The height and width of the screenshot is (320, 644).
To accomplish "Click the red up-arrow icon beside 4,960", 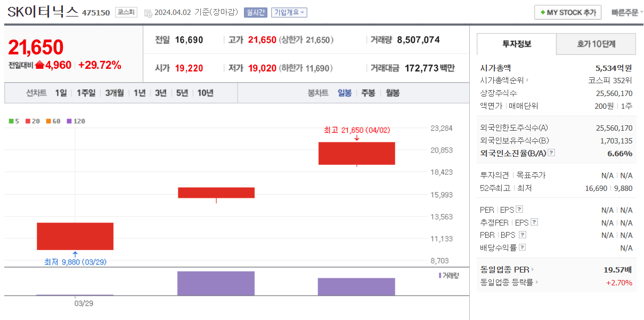I will (x=39, y=65).
